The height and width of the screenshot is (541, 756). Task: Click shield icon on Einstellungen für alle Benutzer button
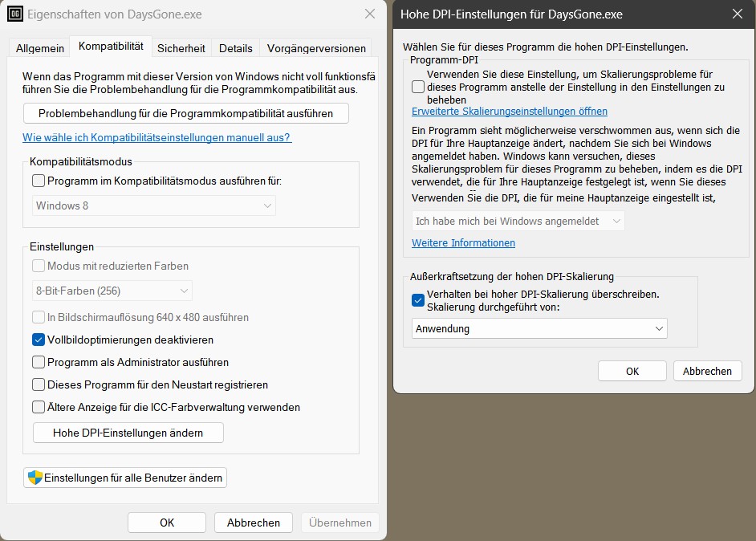click(x=35, y=478)
